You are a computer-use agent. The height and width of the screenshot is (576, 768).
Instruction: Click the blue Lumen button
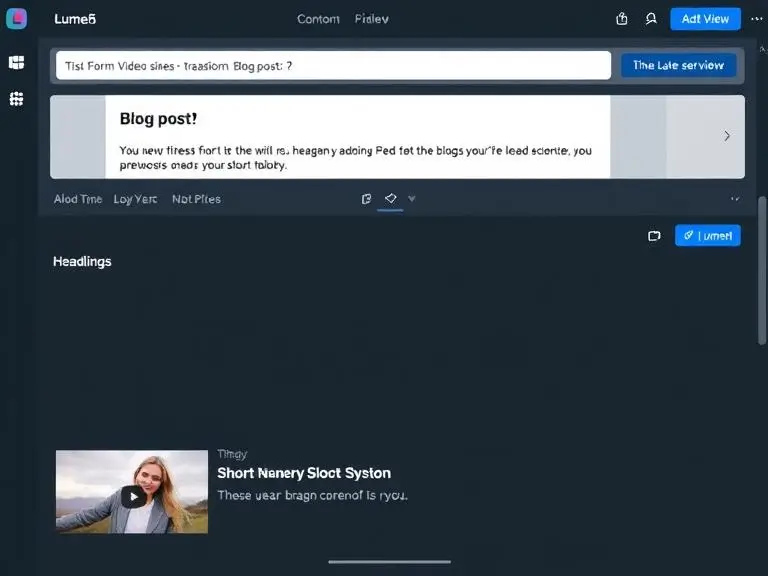point(708,236)
